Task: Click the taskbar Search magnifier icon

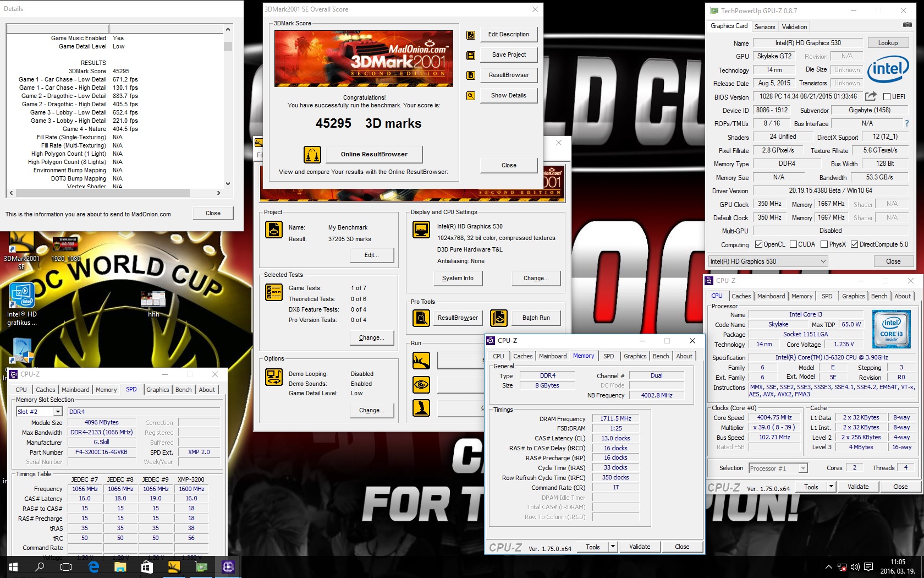Action: pos(40,566)
